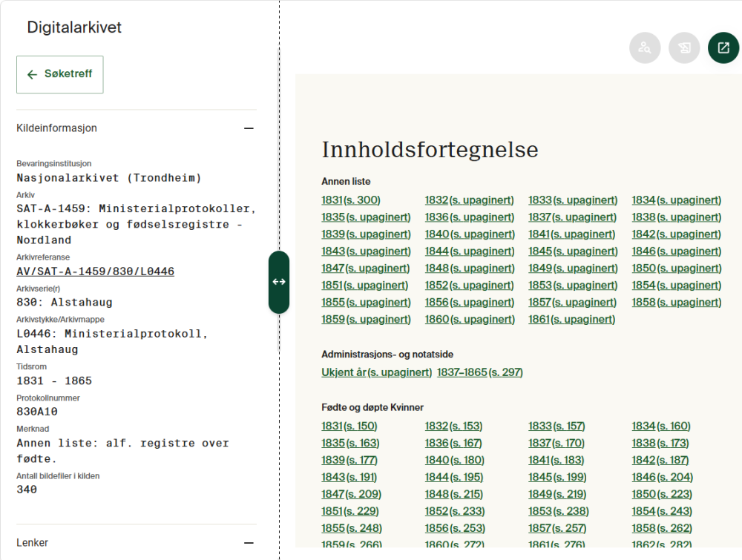Open Annen liste 1831 (s. 300)
742x560 pixels.
point(351,200)
